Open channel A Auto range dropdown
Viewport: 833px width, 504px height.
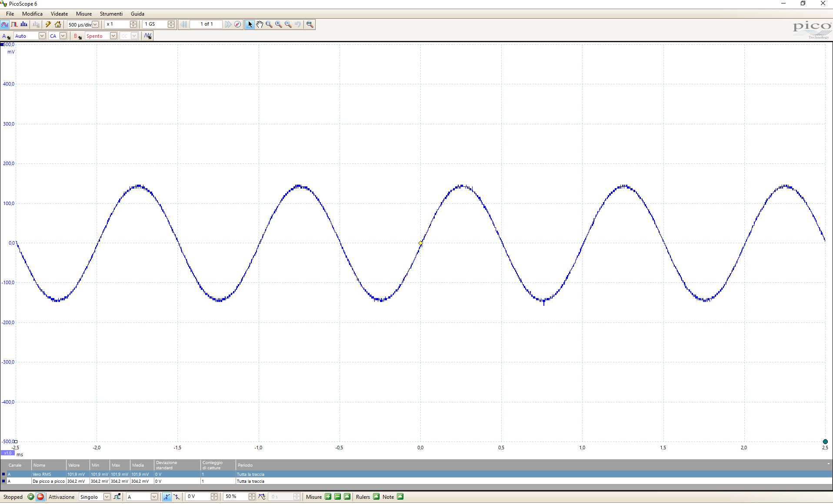click(42, 36)
